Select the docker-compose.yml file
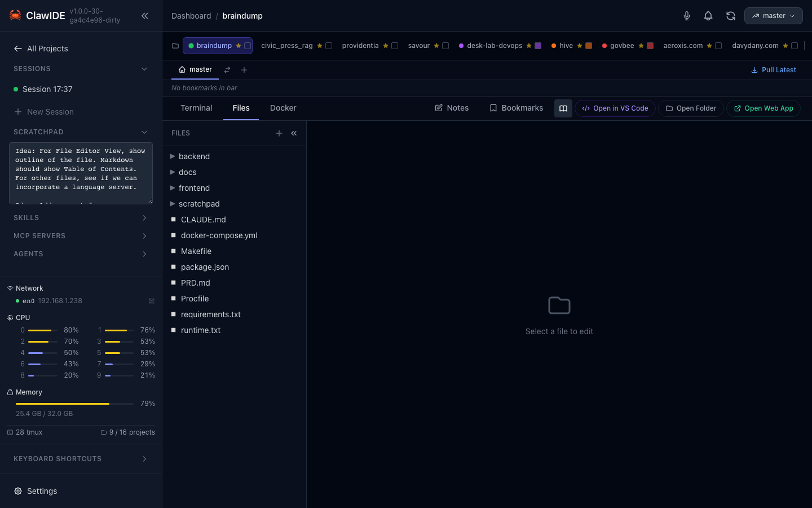The height and width of the screenshot is (508, 812). tap(219, 235)
